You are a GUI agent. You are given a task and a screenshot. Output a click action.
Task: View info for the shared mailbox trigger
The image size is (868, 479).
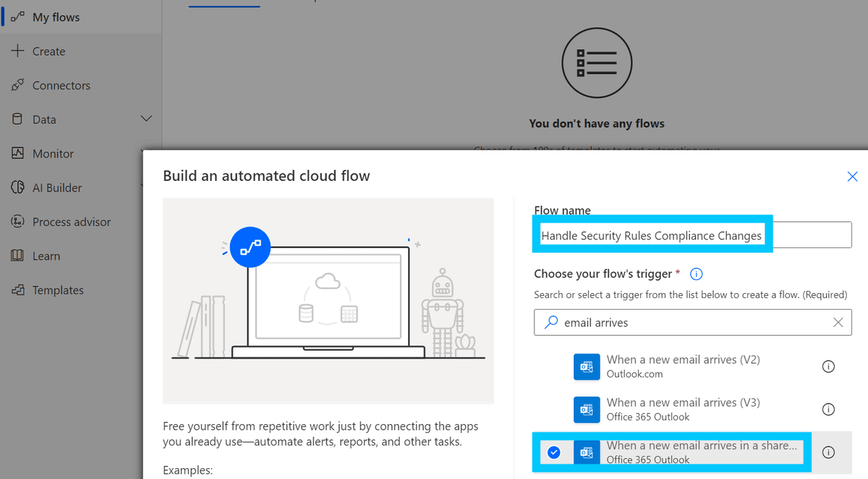click(x=828, y=452)
